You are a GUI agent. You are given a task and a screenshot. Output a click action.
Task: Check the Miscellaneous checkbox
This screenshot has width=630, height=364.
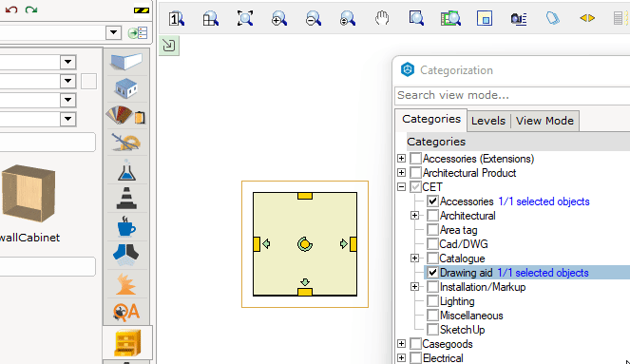click(x=432, y=316)
